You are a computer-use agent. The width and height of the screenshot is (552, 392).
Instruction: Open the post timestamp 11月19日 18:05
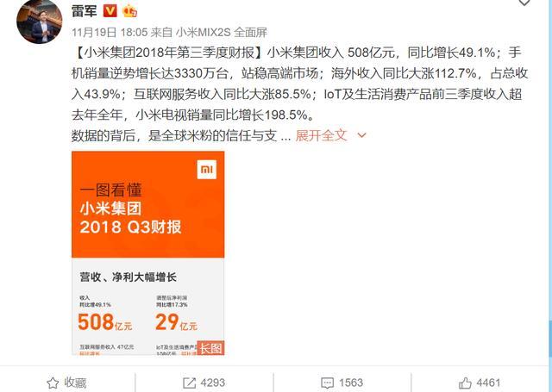click(110, 33)
